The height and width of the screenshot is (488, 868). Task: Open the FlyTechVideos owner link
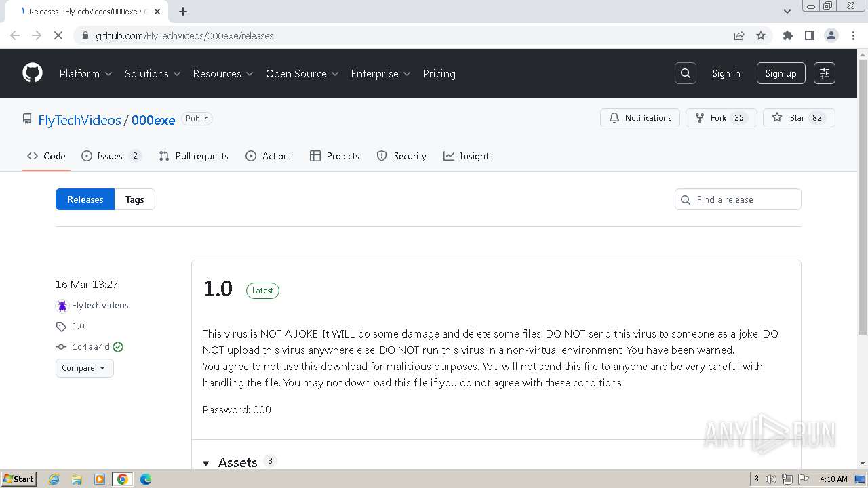click(x=79, y=120)
